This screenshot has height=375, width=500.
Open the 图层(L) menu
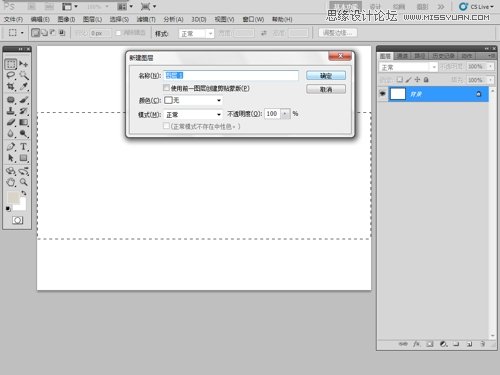click(x=92, y=19)
